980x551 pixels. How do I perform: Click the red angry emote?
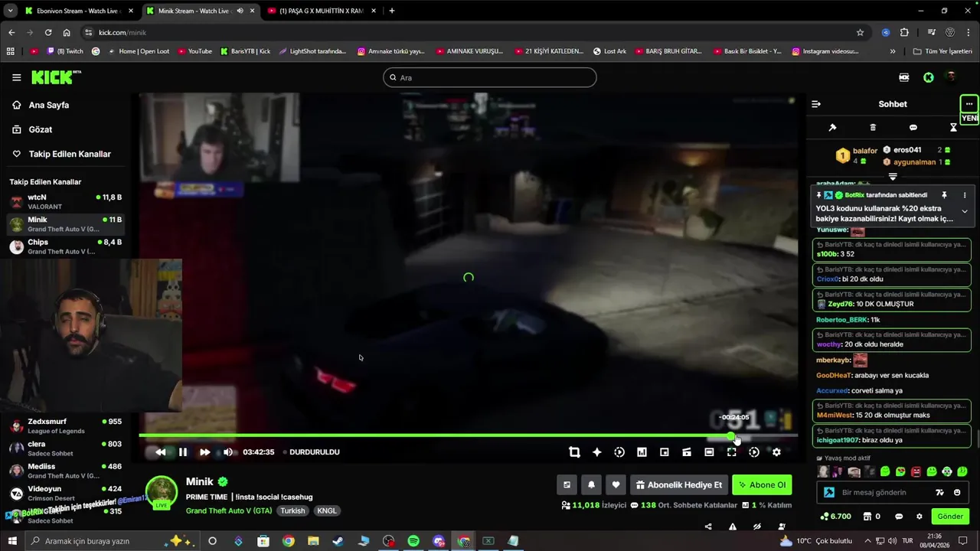click(916, 472)
